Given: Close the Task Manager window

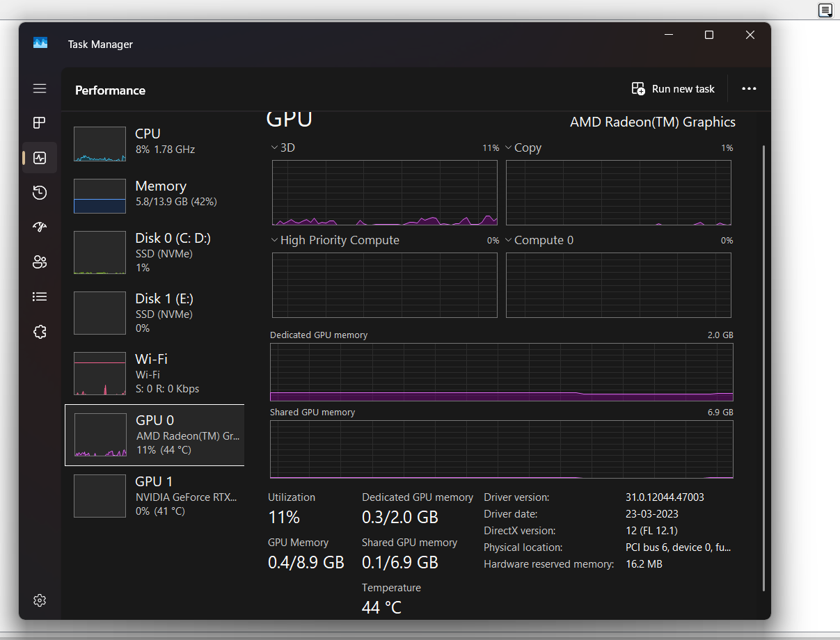Looking at the screenshot, I should pos(750,35).
